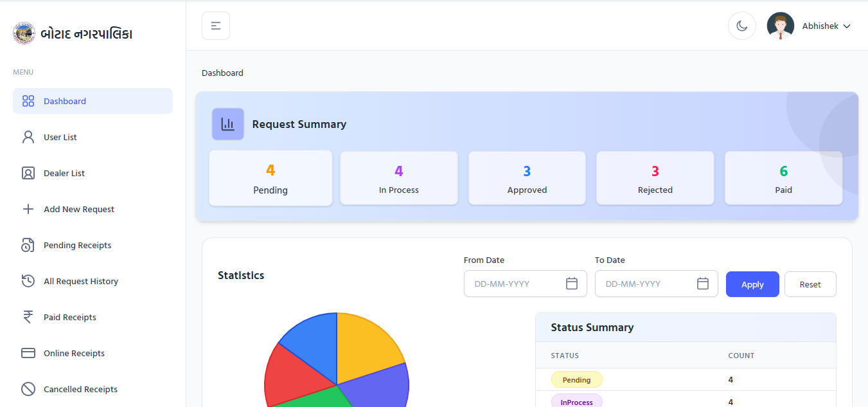Toggle dark mode with moon icon
Screen dimensions: 868x407
[x=741, y=26]
